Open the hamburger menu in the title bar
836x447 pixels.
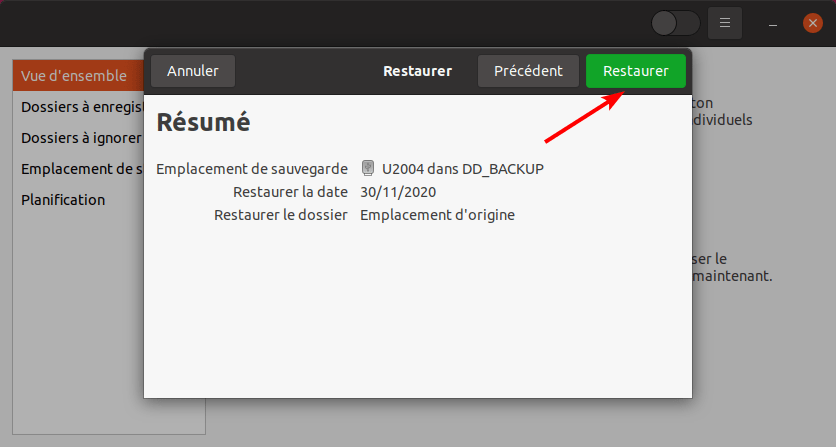(x=725, y=23)
